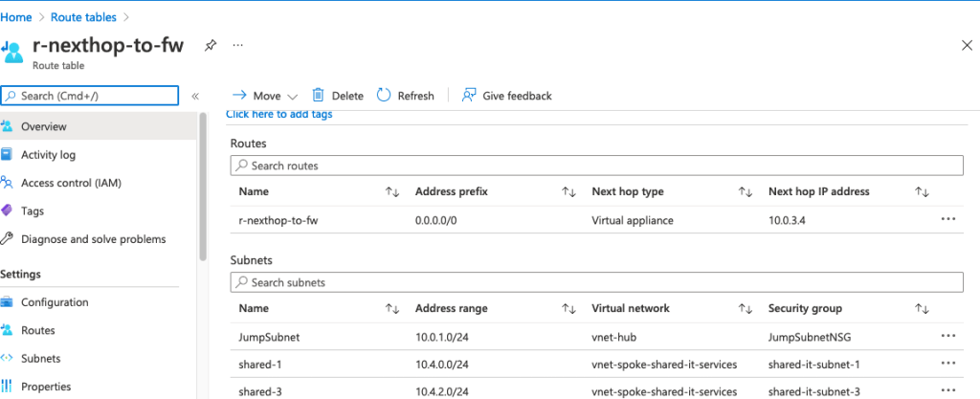Image resolution: width=980 pixels, height=399 pixels.
Task: Open more options for JumpSubnet row
Action: 948,336
